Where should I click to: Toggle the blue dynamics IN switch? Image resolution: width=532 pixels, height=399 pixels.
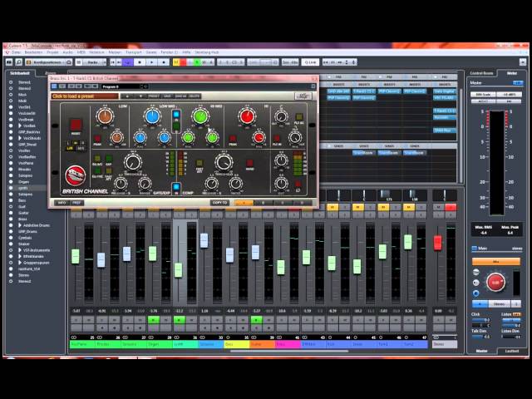pos(175,187)
